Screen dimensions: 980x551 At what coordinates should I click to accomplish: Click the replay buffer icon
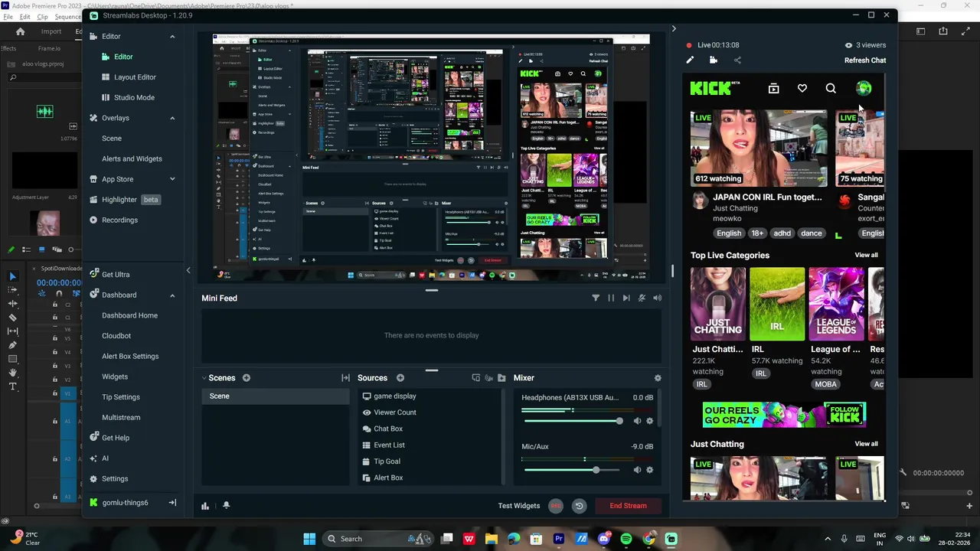pos(579,506)
